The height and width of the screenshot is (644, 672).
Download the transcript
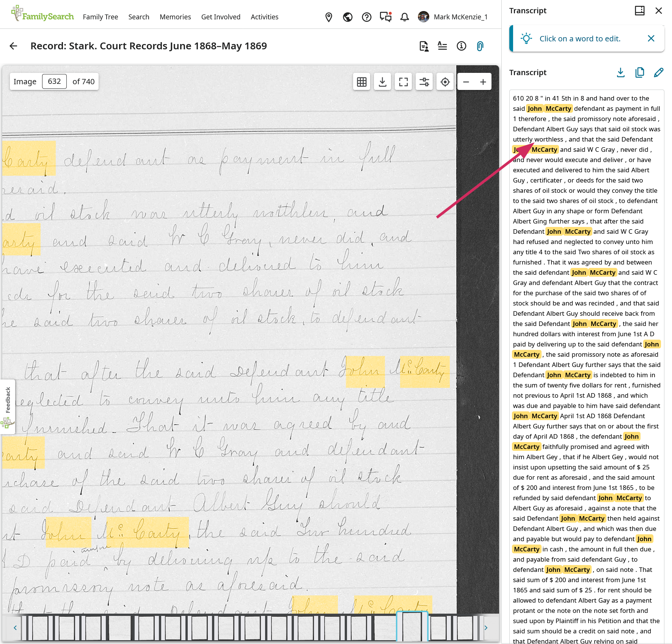[621, 72]
